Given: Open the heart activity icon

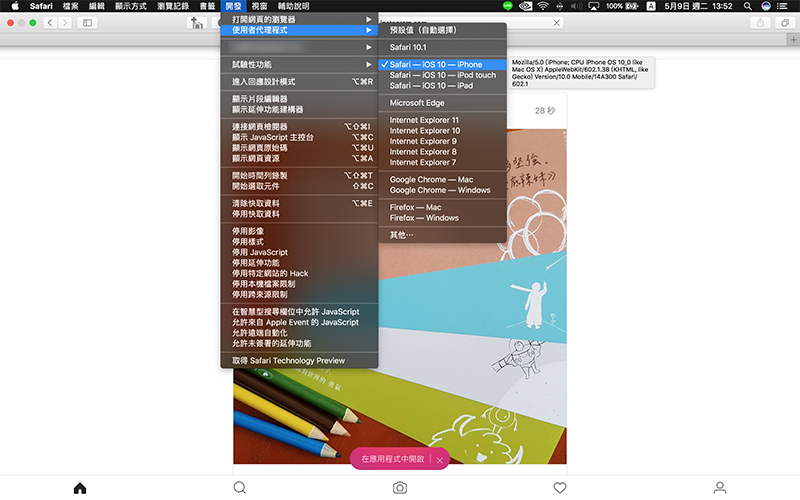Looking at the screenshot, I should pyautogui.click(x=560, y=487).
